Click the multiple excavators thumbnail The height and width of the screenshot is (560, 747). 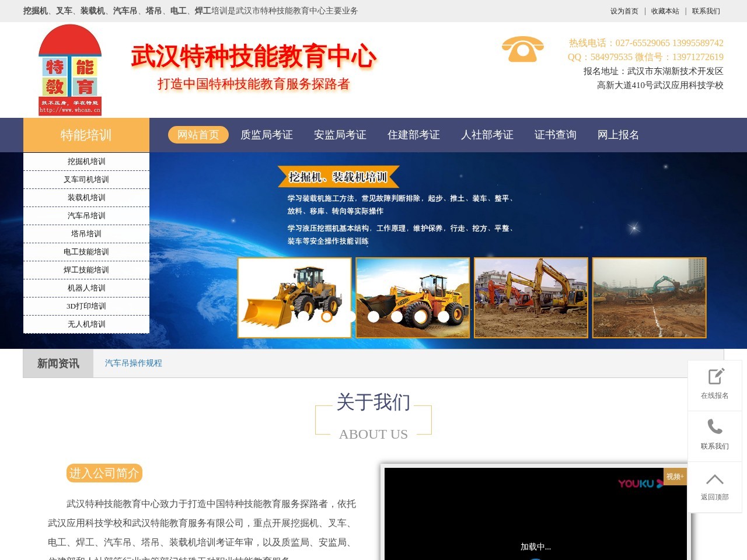(x=531, y=297)
